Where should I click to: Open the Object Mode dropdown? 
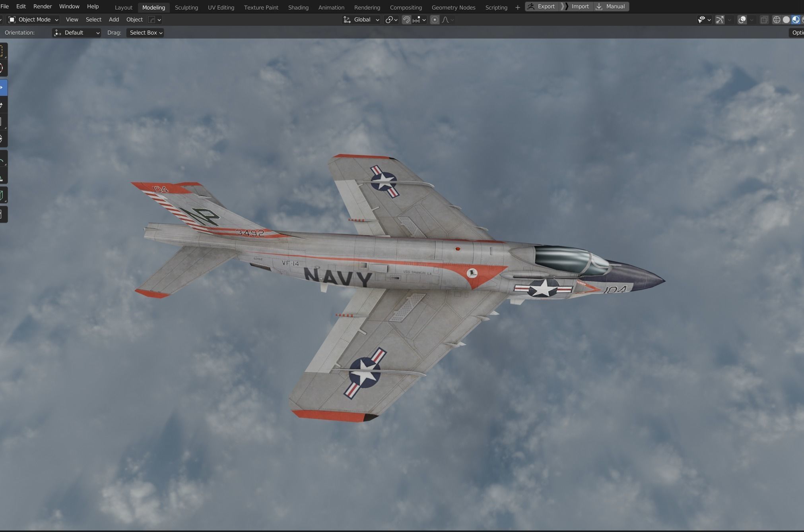(x=33, y=19)
